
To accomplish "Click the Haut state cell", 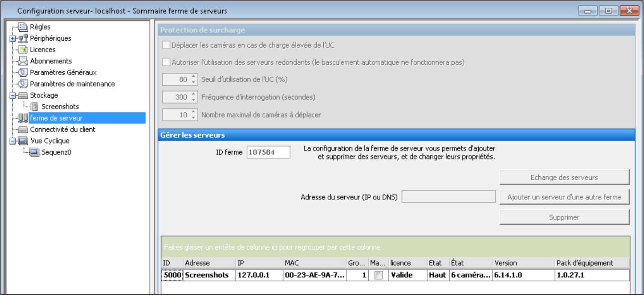I will tap(438, 275).
